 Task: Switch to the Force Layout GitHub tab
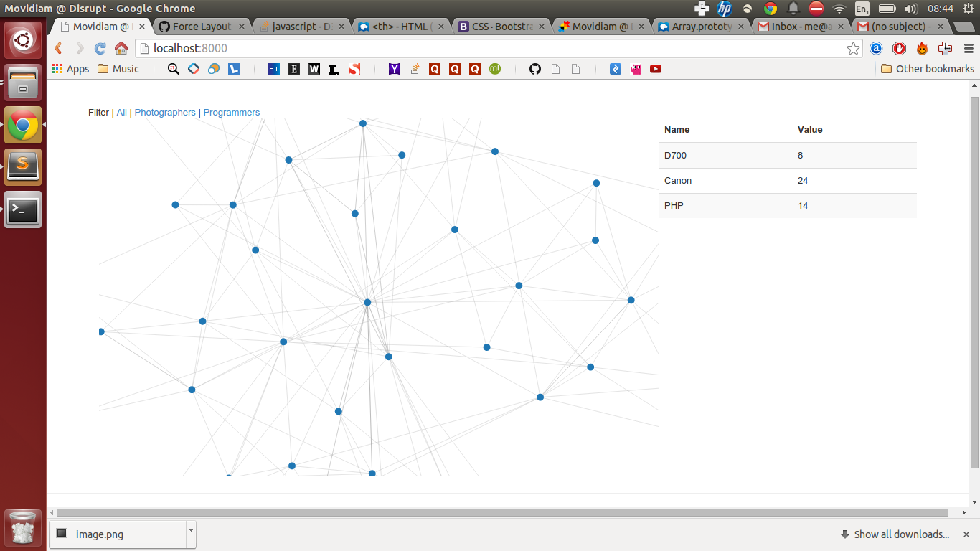coord(202,27)
